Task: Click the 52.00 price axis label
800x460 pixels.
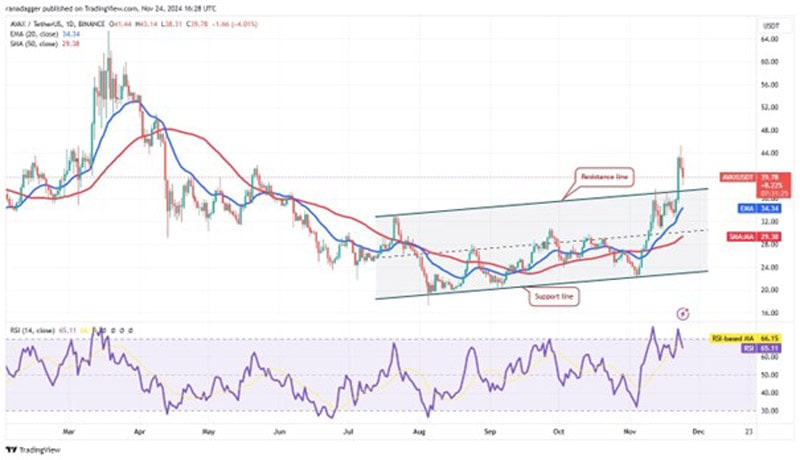Action: pos(769,107)
